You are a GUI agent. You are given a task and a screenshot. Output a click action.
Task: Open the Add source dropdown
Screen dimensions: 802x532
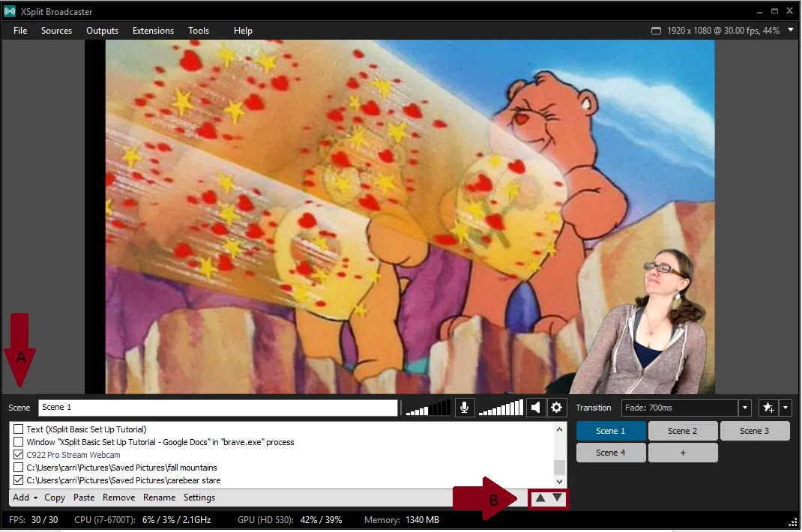tap(25, 498)
